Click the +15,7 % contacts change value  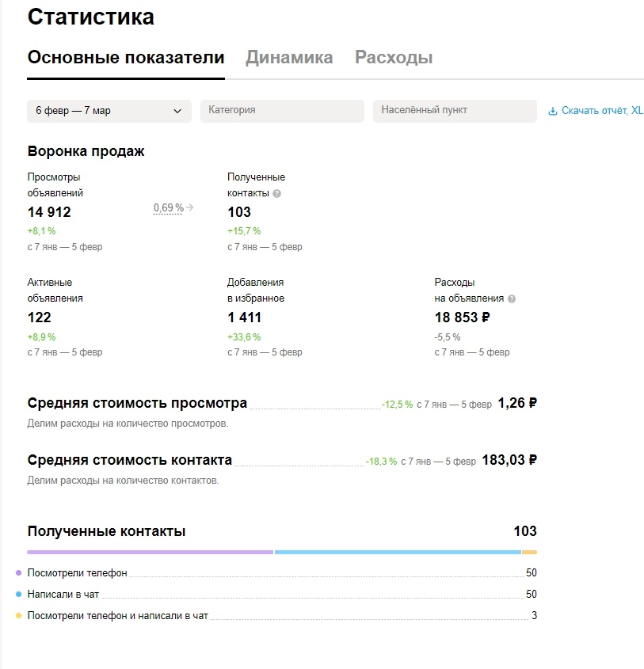point(244,231)
